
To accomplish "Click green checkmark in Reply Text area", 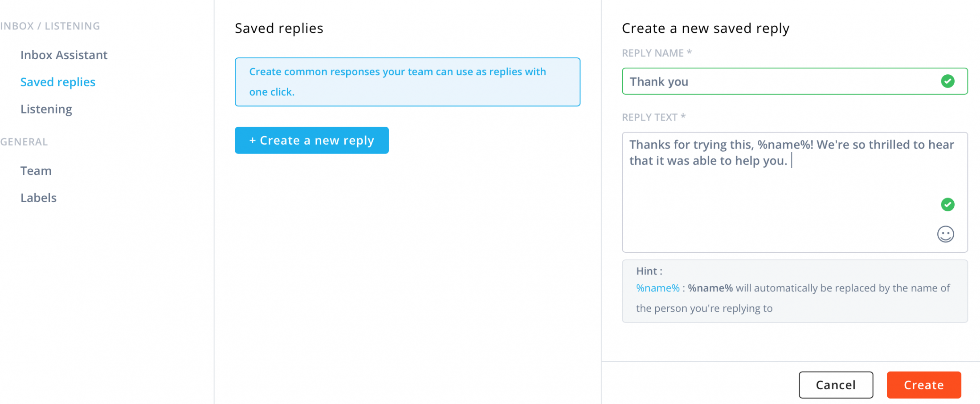I will point(947,204).
